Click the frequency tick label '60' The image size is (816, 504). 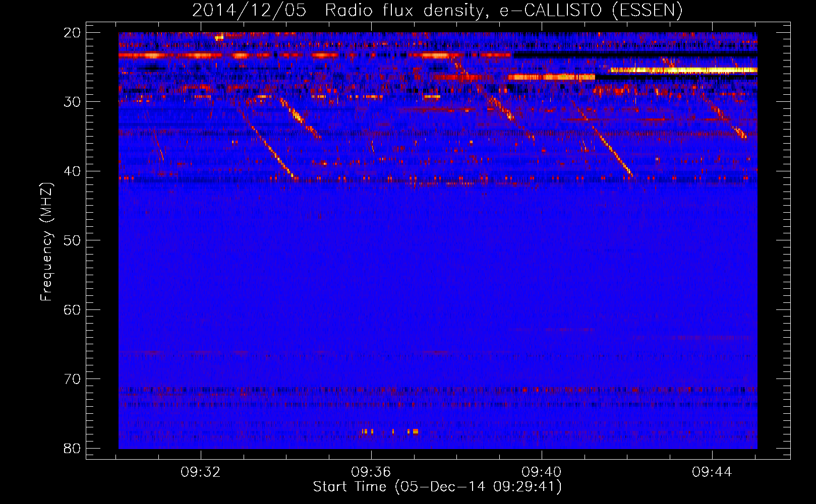tap(73, 309)
